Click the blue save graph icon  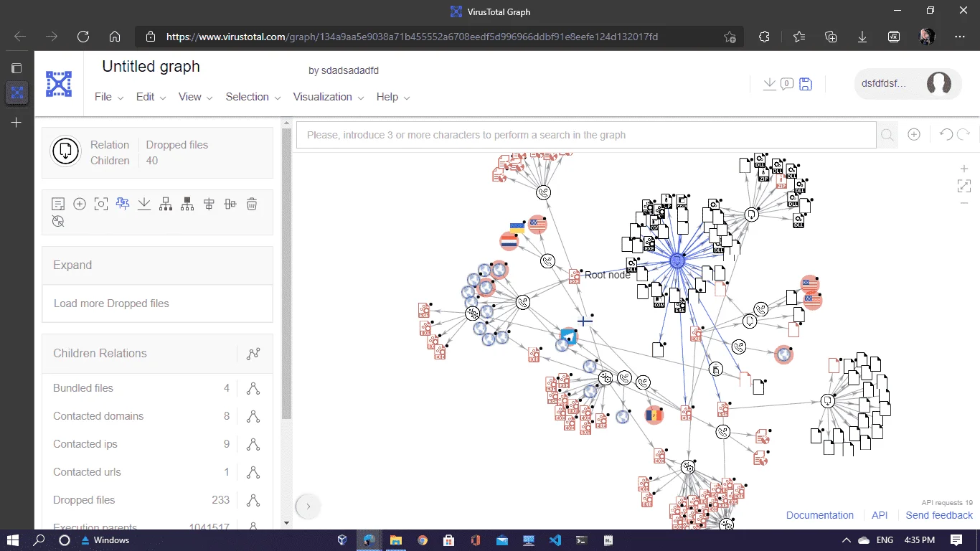(806, 84)
